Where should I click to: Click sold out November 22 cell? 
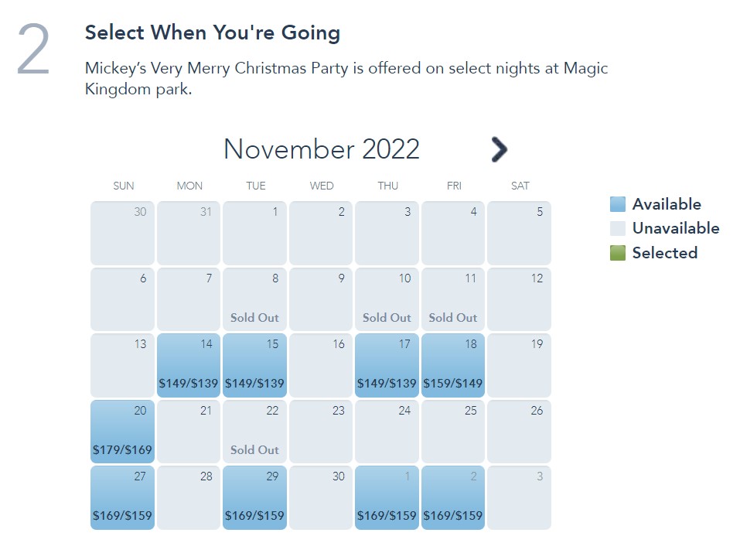click(254, 432)
